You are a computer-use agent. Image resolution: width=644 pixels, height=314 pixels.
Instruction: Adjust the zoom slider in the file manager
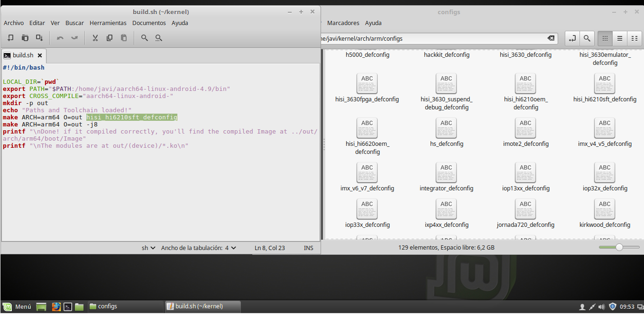619,247
